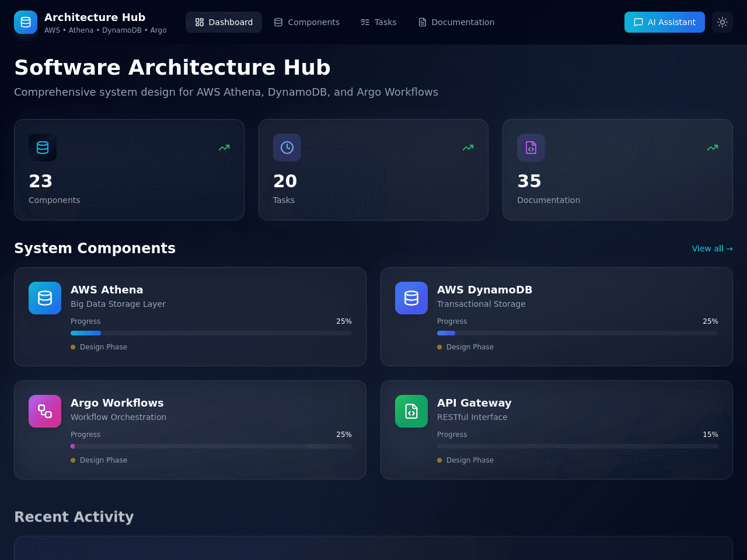747x560 pixels.
Task: Click the trend arrow on Components card
Action: (224, 148)
